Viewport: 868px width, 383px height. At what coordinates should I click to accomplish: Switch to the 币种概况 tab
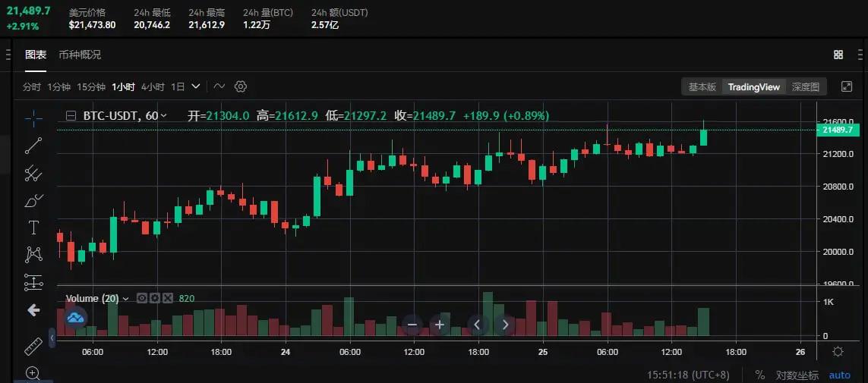(80, 55)
